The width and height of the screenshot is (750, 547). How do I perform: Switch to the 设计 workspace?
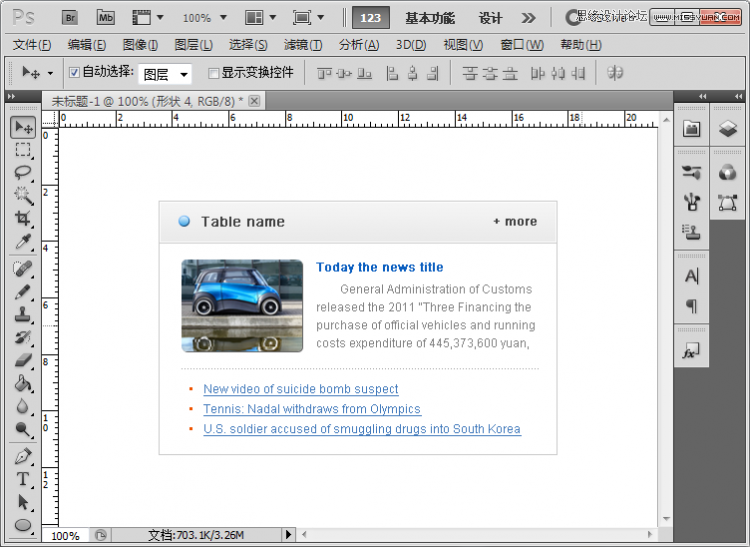point(490,18)
